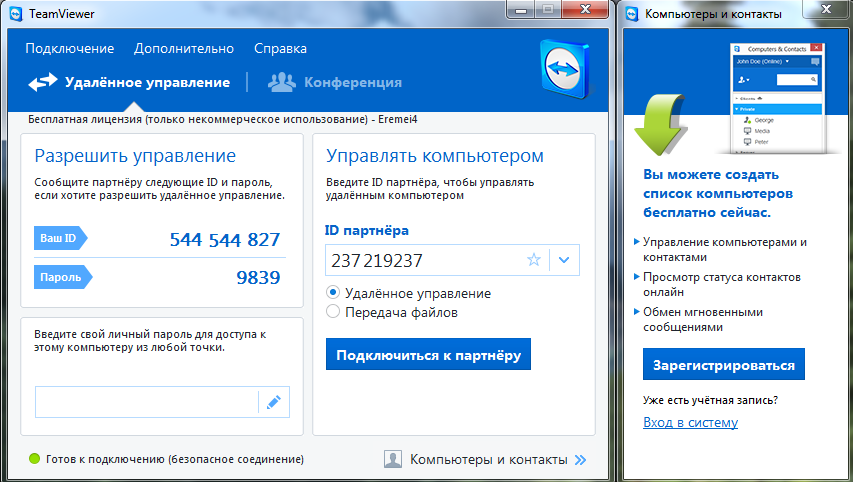Click the contact person icon near Компьютеры и контакты
Image resolution: width=853 pixels, height=482 pixels.
(x=395, y=460)
